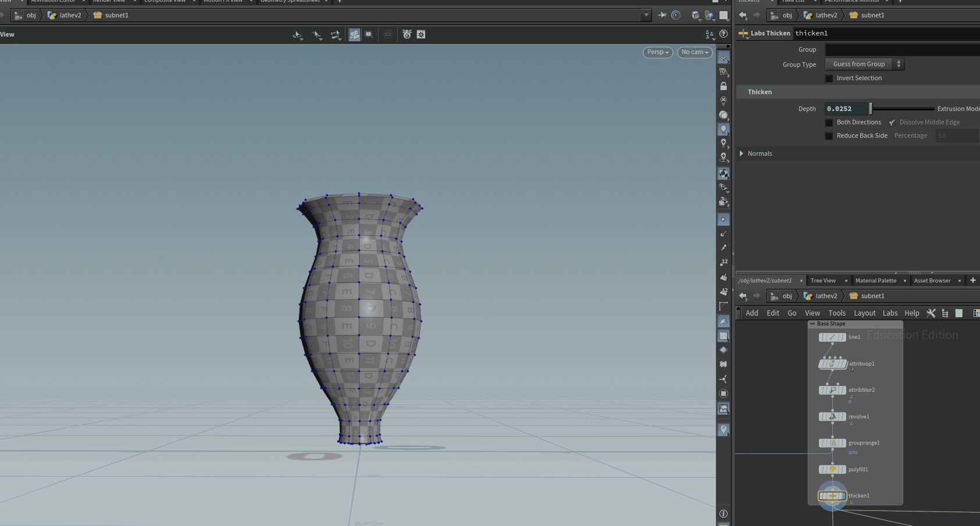The height and width of the screenshot is (526, 980).
Task: Open the viewport layout options icon
Action: [709, 34]
